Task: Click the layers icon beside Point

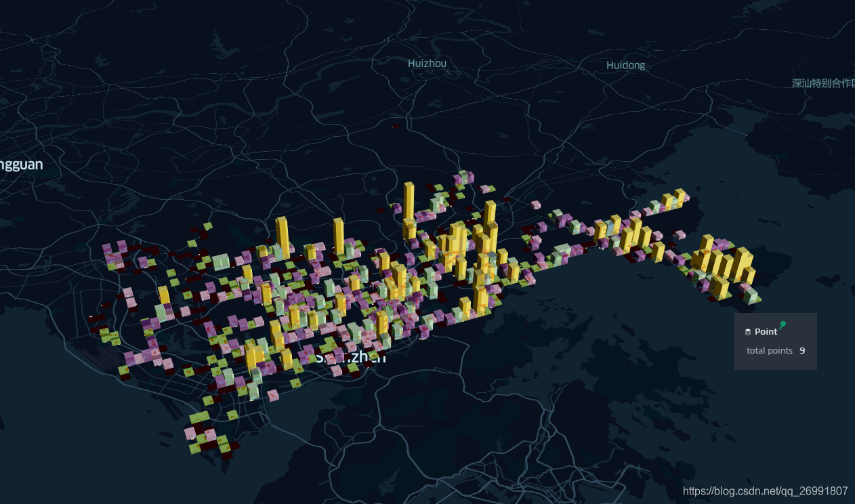Action: click(x=747, y=332)
